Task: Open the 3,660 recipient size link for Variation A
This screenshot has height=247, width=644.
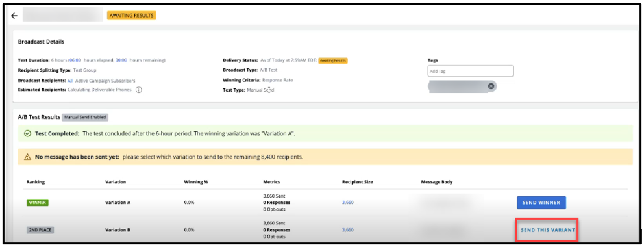Action: point(347,203)
